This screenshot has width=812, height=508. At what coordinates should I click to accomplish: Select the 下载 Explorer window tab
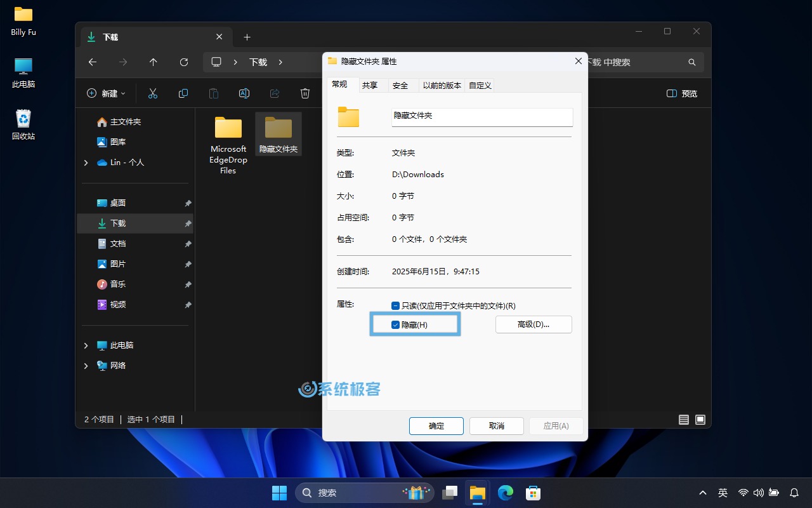(155, 37)
